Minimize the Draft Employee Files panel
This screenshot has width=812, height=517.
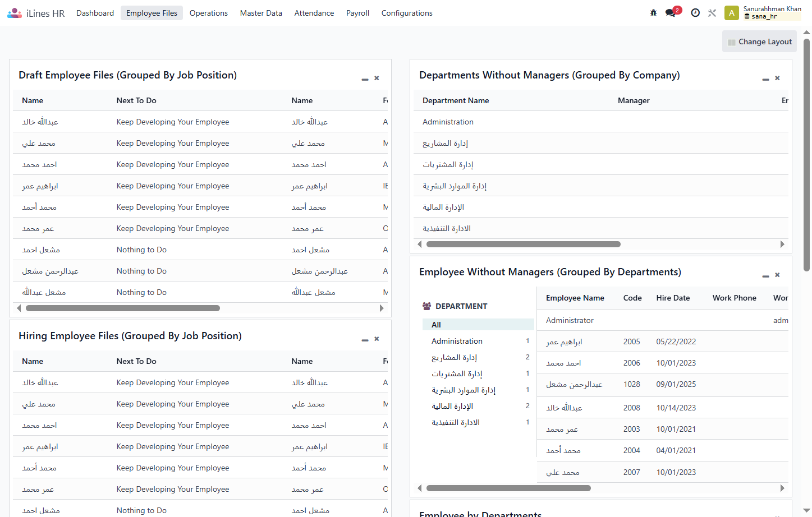[x=365, y=79]
